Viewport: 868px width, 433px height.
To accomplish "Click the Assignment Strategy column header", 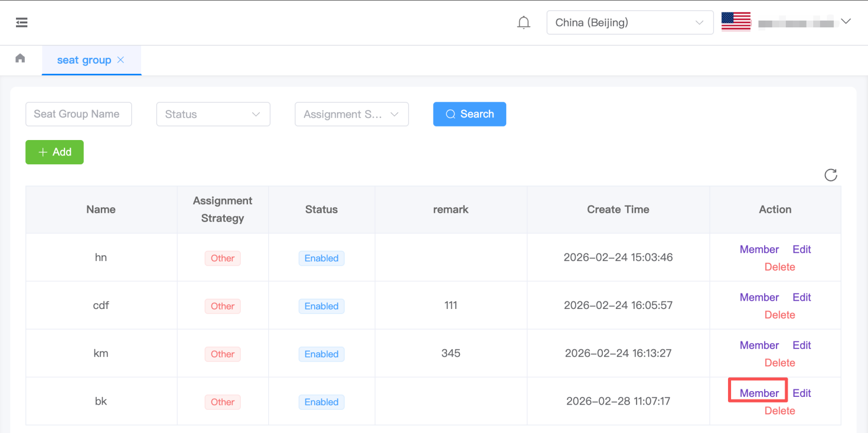I will (x=223, y=209).
